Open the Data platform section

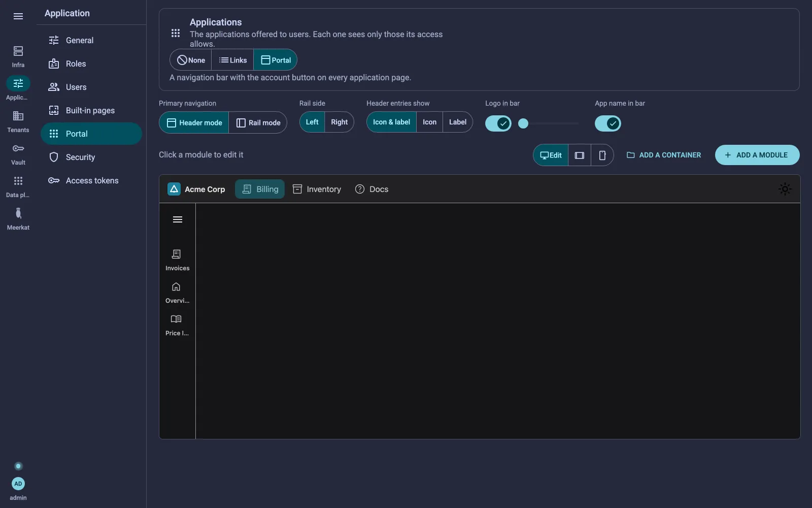18,186
